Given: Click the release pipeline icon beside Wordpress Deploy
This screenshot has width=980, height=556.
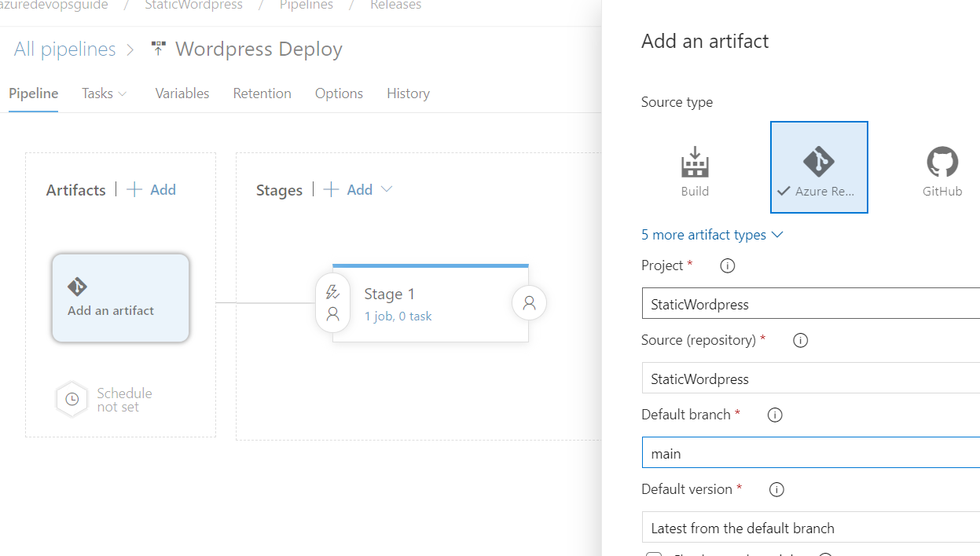Looking at the screenshot, I should click(x=158, y=49).
